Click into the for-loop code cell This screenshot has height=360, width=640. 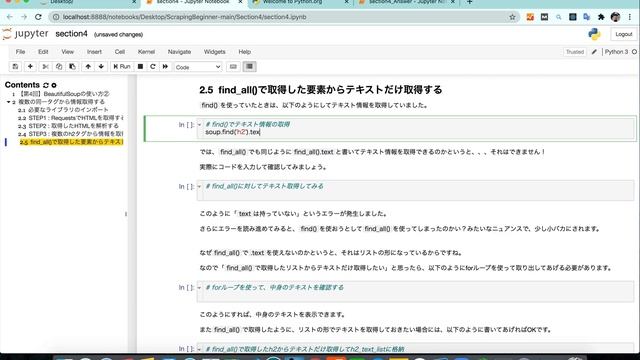[416, 291]
